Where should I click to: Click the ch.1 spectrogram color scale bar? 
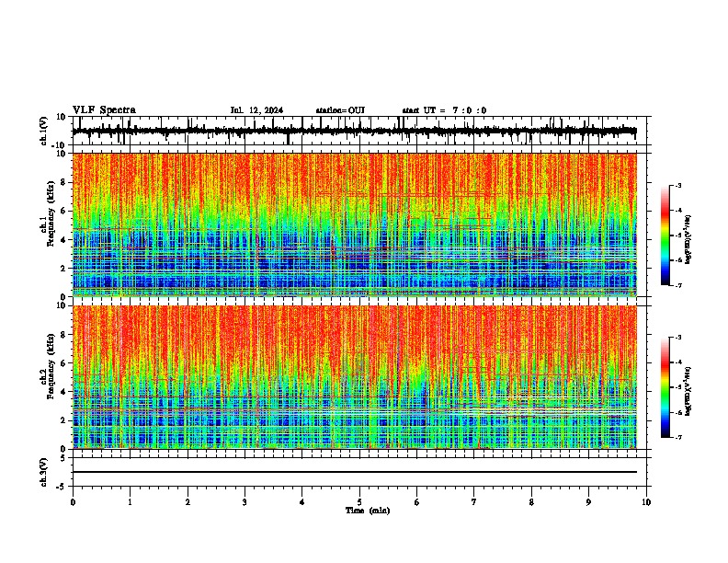(665, 236)
